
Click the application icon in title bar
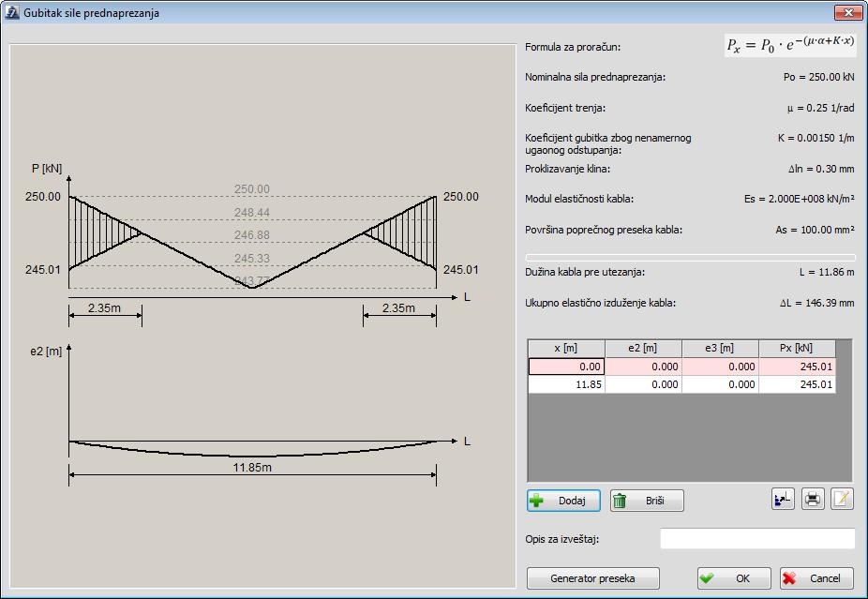(11, 12)
